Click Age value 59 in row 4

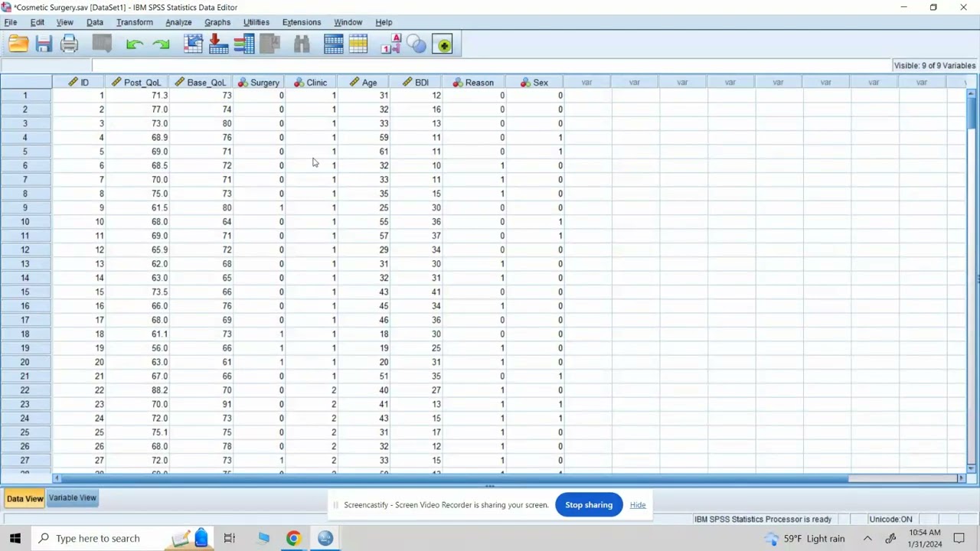point(364,138)
